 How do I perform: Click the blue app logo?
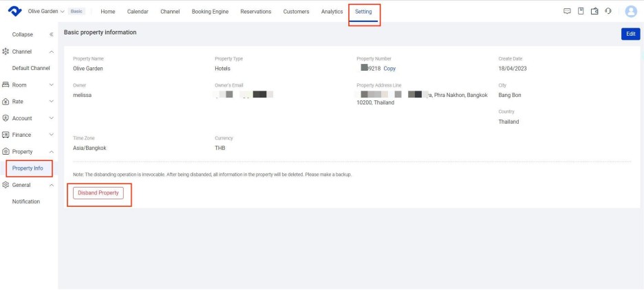[x=14, y=12]
